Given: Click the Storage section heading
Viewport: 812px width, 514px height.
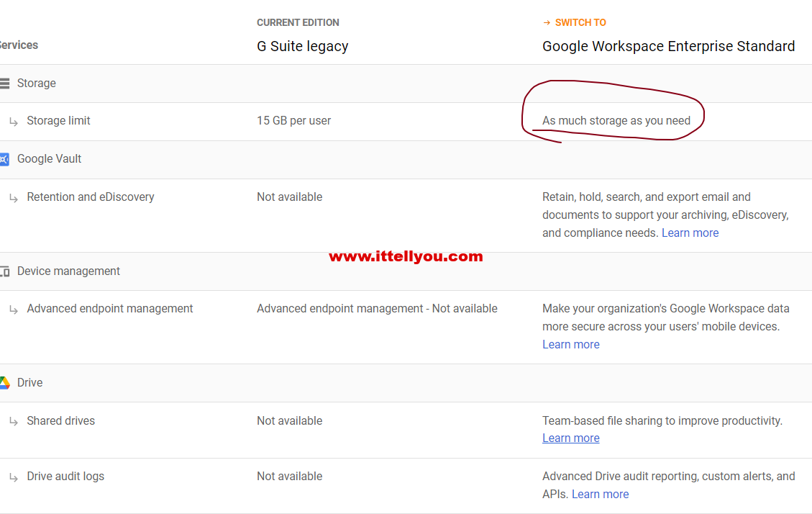Looking at the screenshot, I should pyautogui.click(x=36, y=83).
